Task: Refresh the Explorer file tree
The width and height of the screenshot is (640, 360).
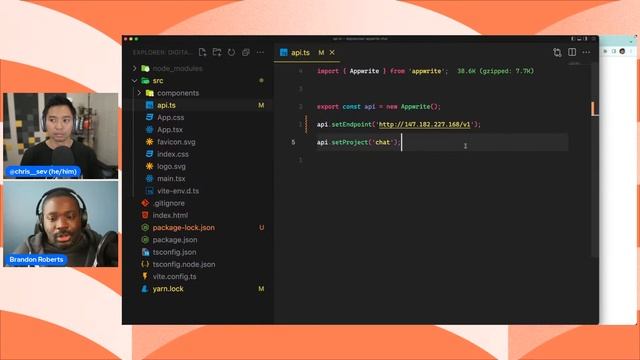Action: pyautogui.click(x=231, y=52)
